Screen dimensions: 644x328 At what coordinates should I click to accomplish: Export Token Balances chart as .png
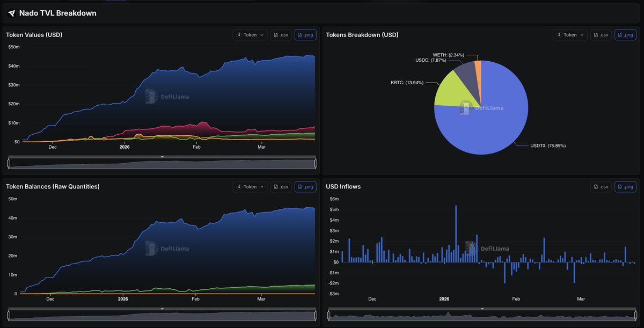coord(305,187)
